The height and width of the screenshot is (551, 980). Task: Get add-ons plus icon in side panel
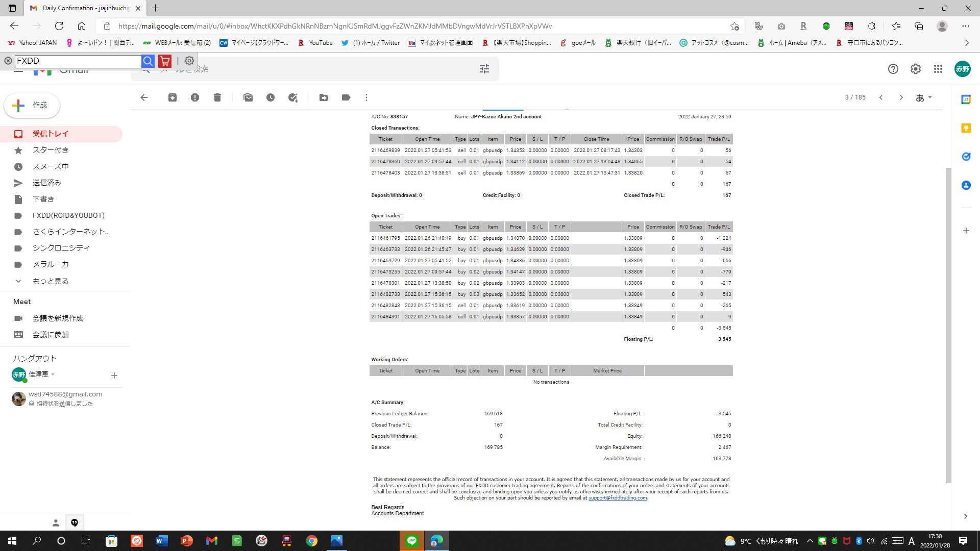click(x=966, y=231)
